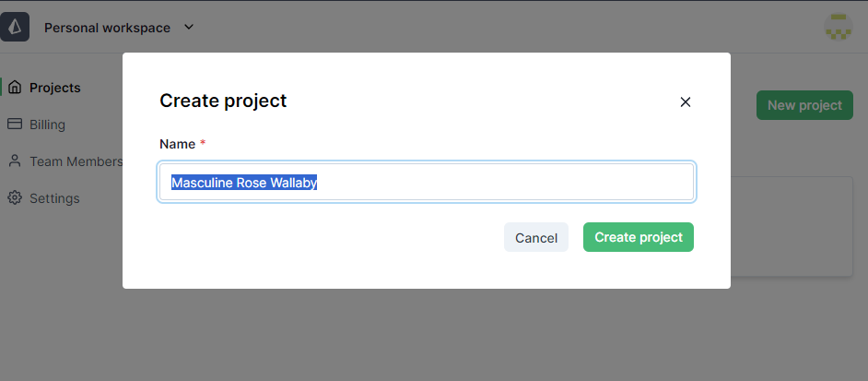
Task: Go to the Team Members label
Action: 76,161
